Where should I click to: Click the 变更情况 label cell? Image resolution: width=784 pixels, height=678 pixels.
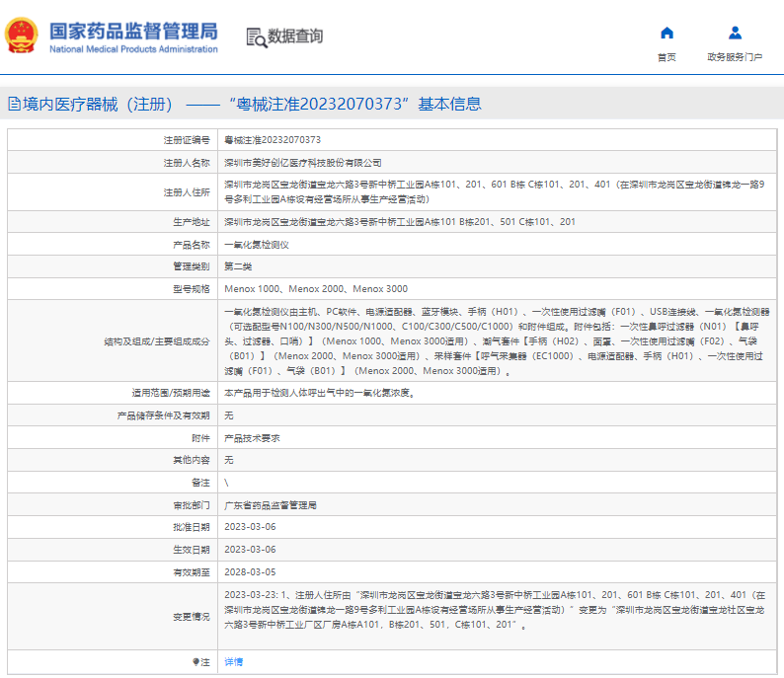[113, 617]
